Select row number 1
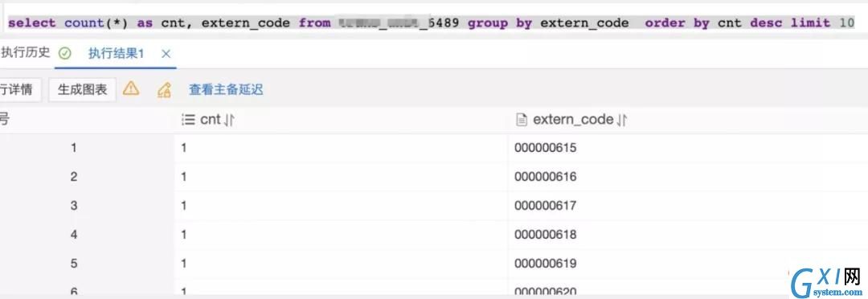This screenshot has height=299, width=868. 74,148
